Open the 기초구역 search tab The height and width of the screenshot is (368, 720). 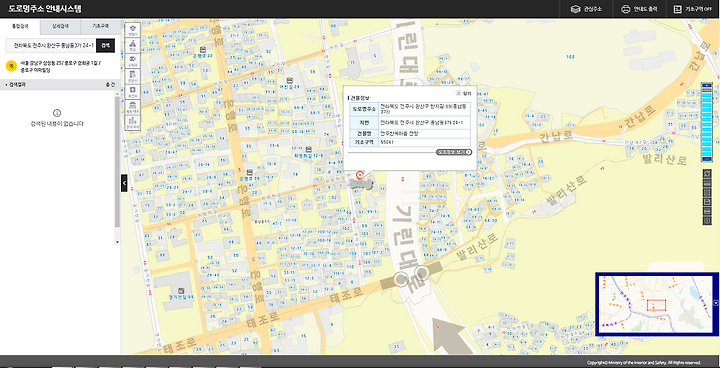(x=101, y=27)
